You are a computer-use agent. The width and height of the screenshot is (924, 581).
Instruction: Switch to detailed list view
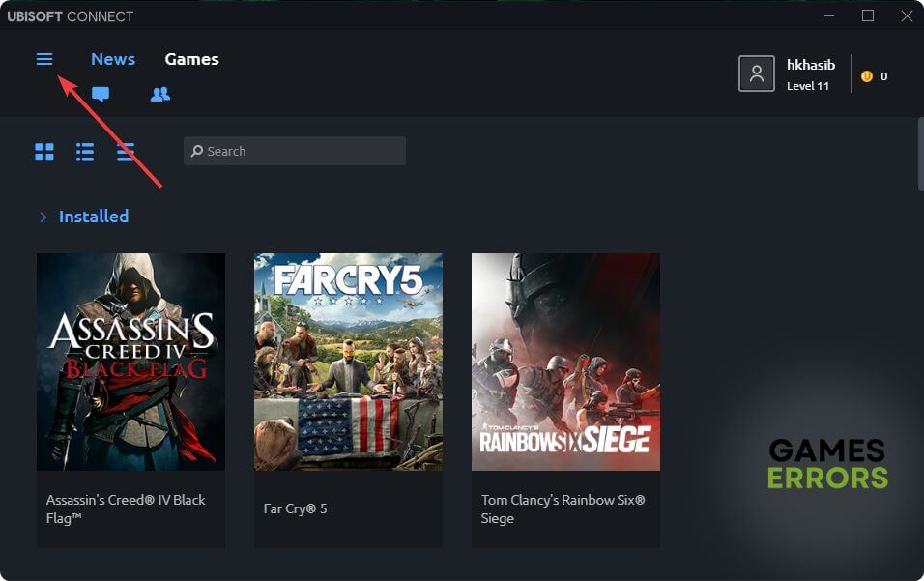click(85, 152)
